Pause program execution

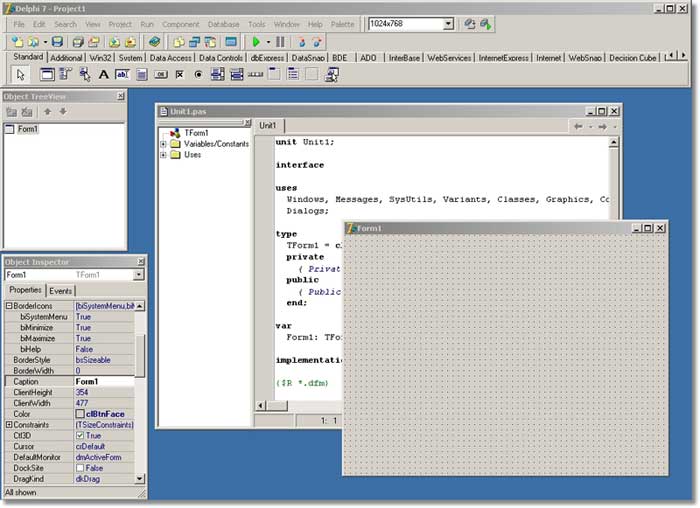tap(280, 42)
